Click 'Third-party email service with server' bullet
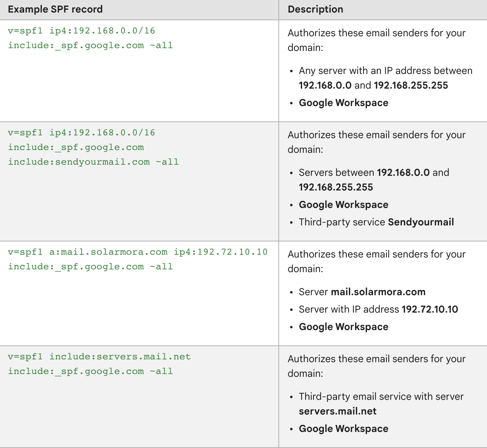The width and height of the screenshot is (487, 448). coord(381,404)
